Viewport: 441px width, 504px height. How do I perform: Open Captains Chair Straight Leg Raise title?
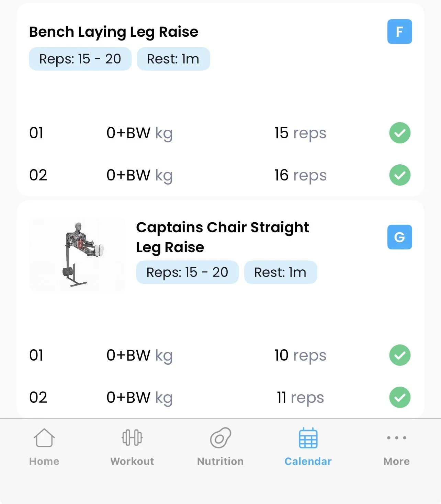[x=222, y=237]
